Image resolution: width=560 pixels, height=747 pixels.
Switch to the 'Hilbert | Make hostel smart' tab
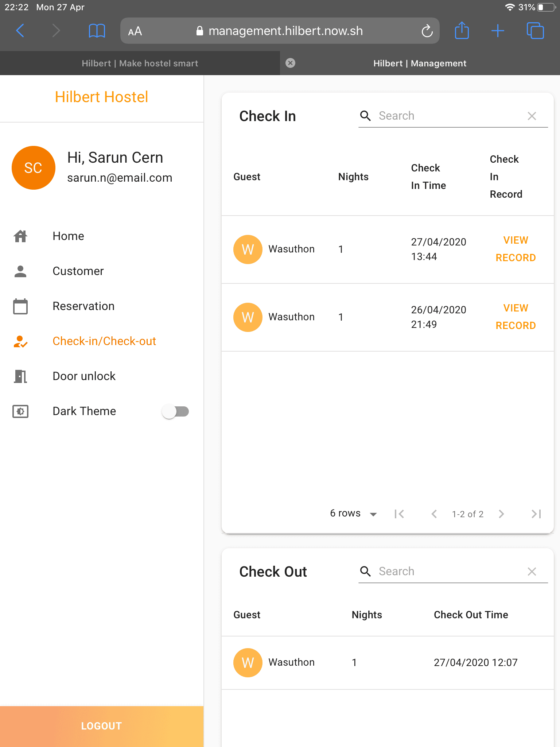click(x=140, y=63)
